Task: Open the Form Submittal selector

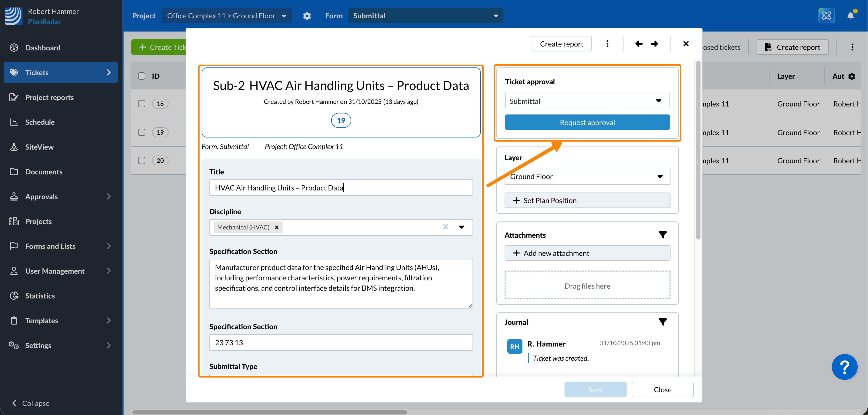Action: tap(425, 16)
